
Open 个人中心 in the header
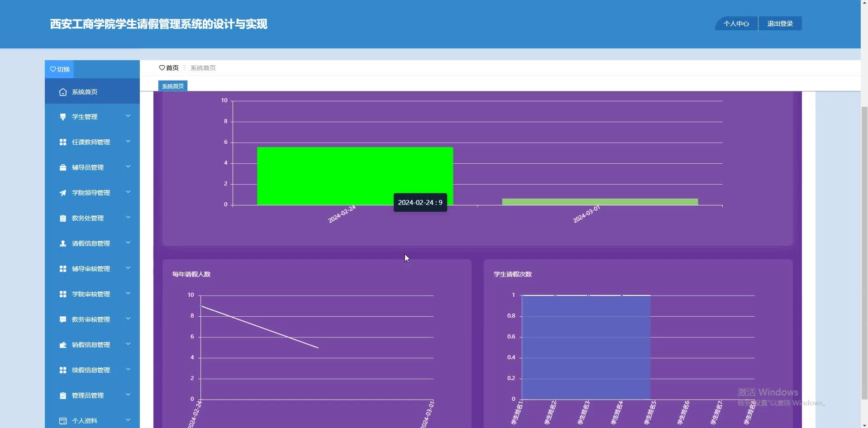click(736, 24)
